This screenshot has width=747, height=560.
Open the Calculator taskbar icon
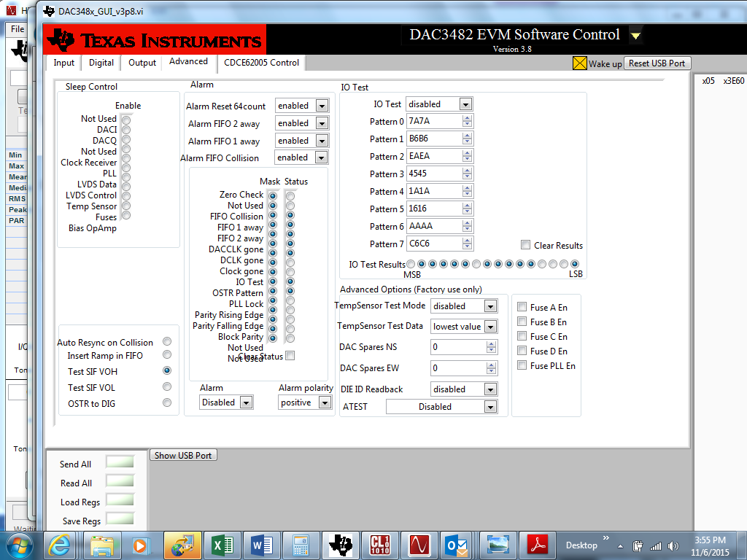point(301,545)
